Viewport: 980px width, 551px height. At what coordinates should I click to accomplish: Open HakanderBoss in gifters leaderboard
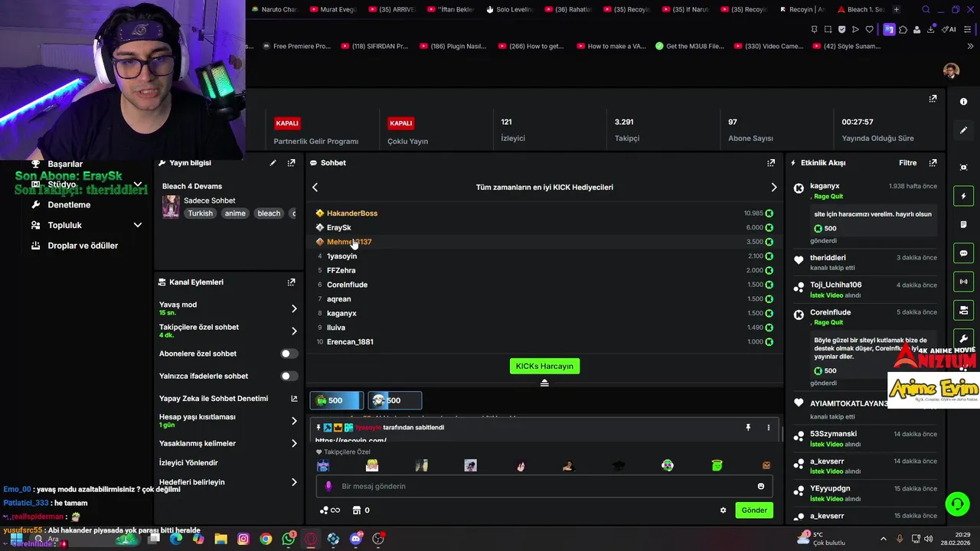click(x=352, y=214)
